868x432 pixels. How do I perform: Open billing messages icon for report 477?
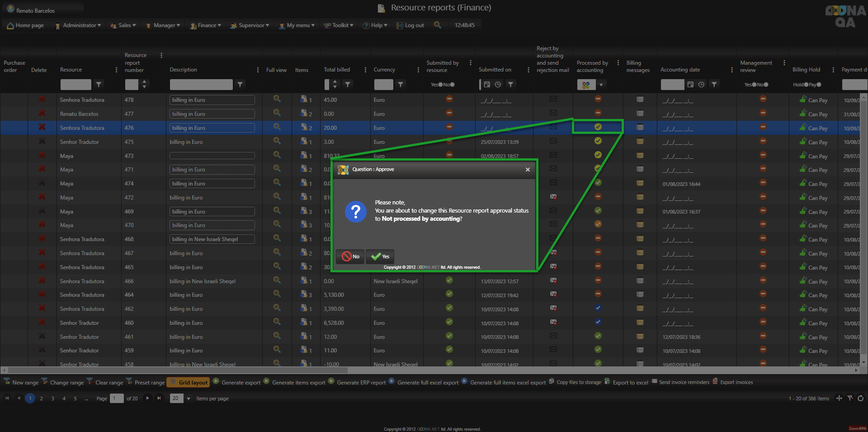tap(640, 113)
